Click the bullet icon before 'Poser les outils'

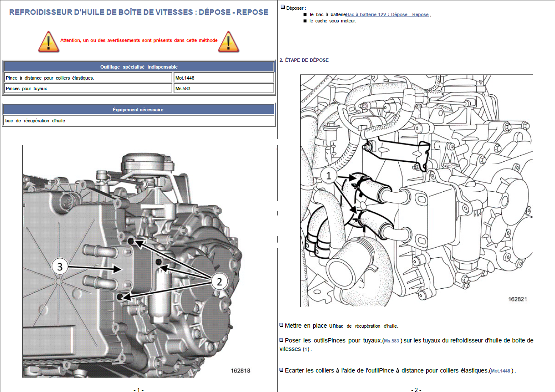click(282, 340)
